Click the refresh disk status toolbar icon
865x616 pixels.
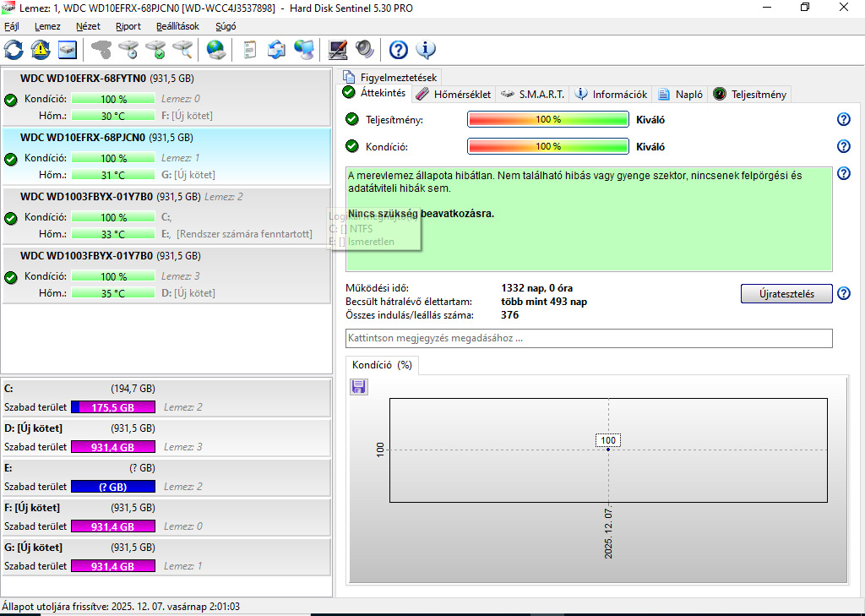pos(14,50)
